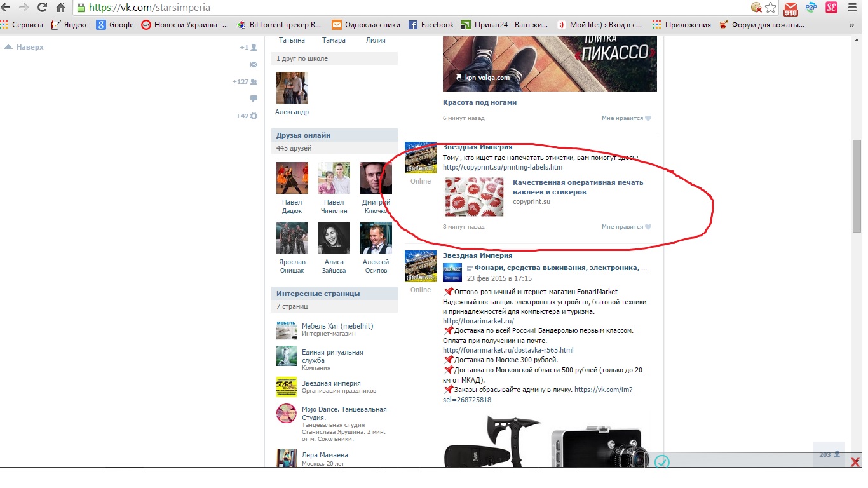Open Алексей Осипов's profile photo

pos(376,238)
